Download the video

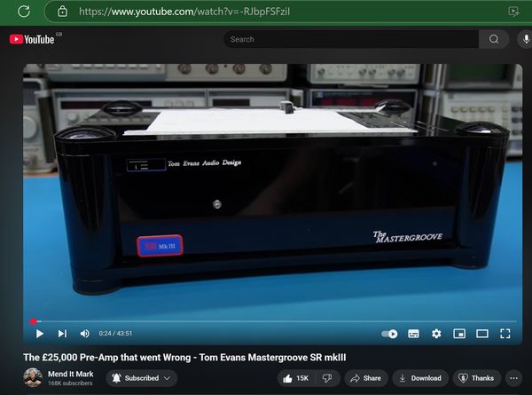click(420, 378)
